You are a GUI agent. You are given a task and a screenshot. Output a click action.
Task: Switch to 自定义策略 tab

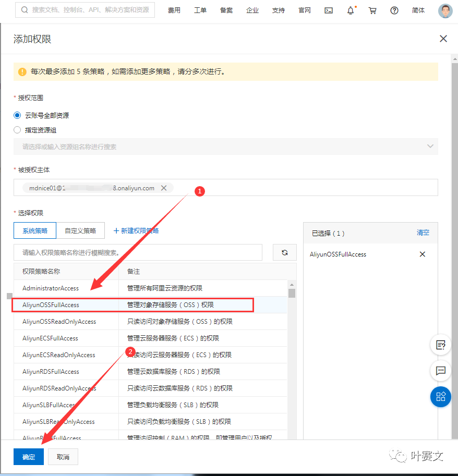tap(80, 231)
